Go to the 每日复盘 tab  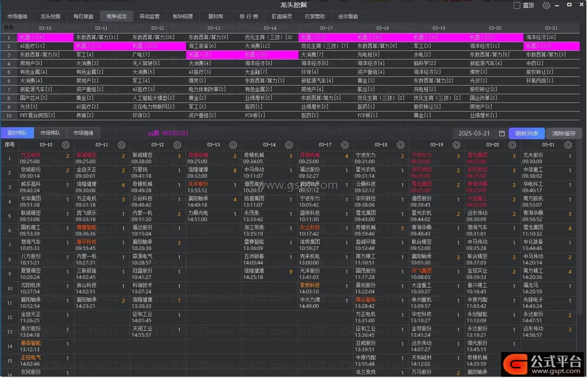coord(84,17)
